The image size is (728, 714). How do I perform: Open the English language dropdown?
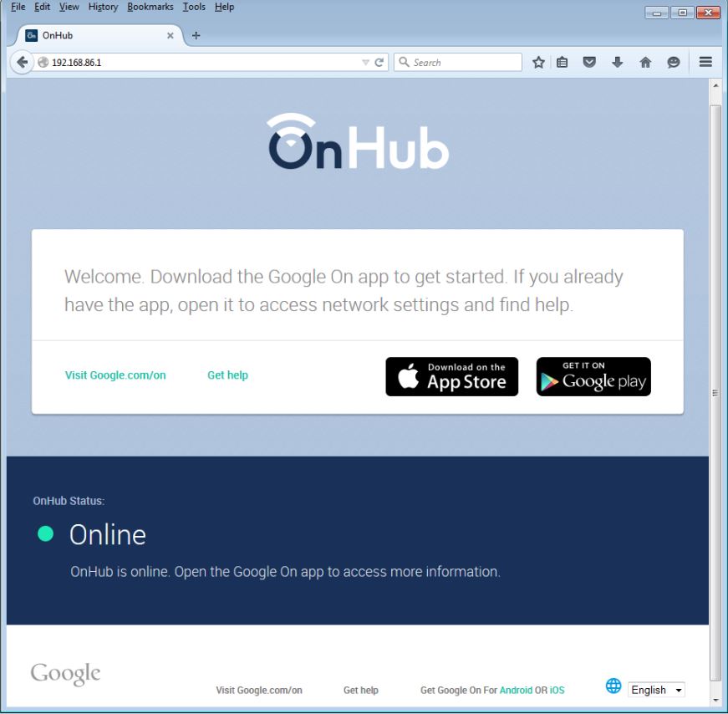(x=656, y=690)
